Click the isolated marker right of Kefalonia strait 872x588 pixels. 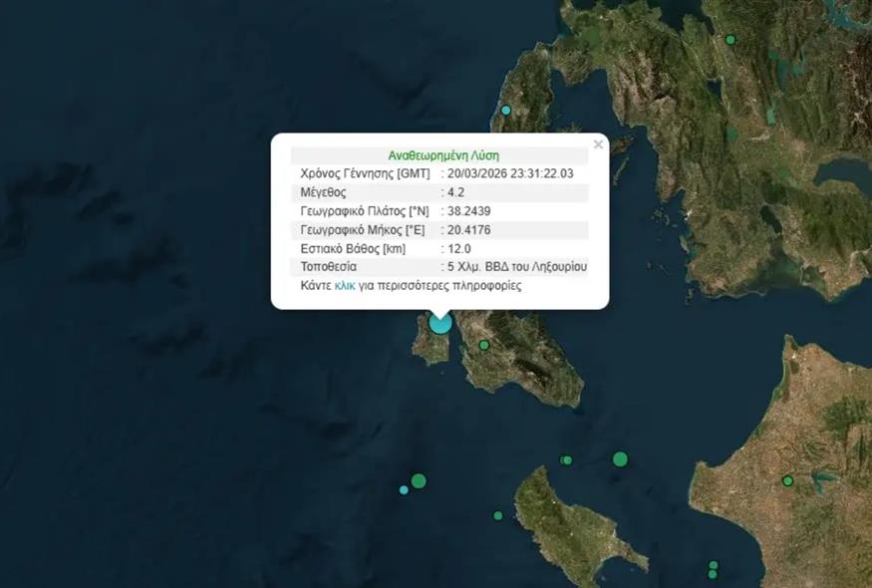point(620,459)
